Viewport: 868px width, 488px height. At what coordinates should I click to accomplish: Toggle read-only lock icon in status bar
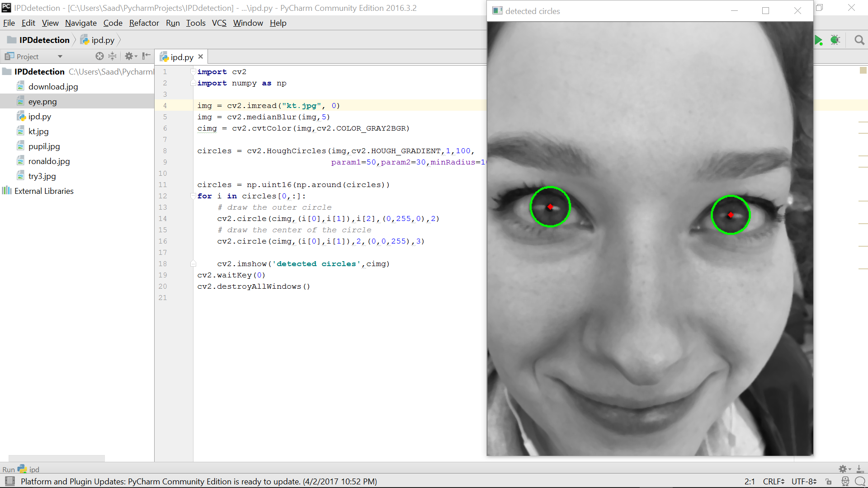tap(829, 482)
